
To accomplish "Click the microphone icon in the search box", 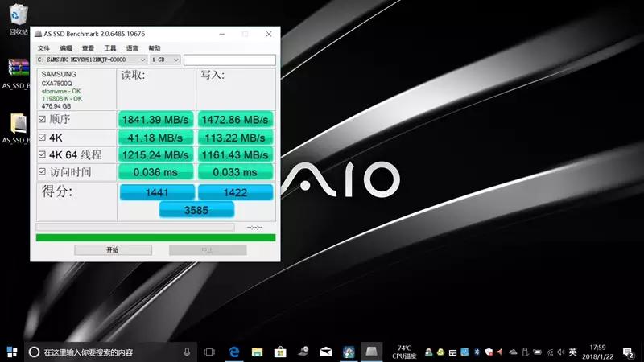I will [x=187, y=352].
